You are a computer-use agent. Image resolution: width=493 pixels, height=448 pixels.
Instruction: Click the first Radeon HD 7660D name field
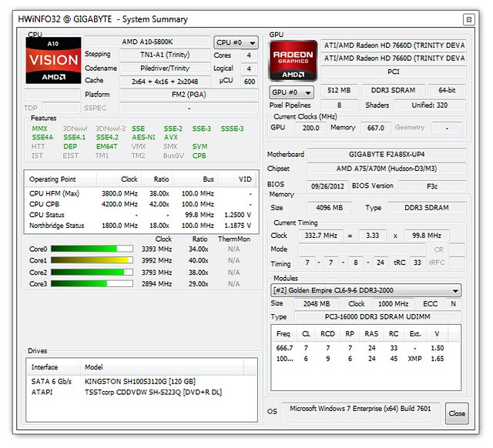click(394, 45)
